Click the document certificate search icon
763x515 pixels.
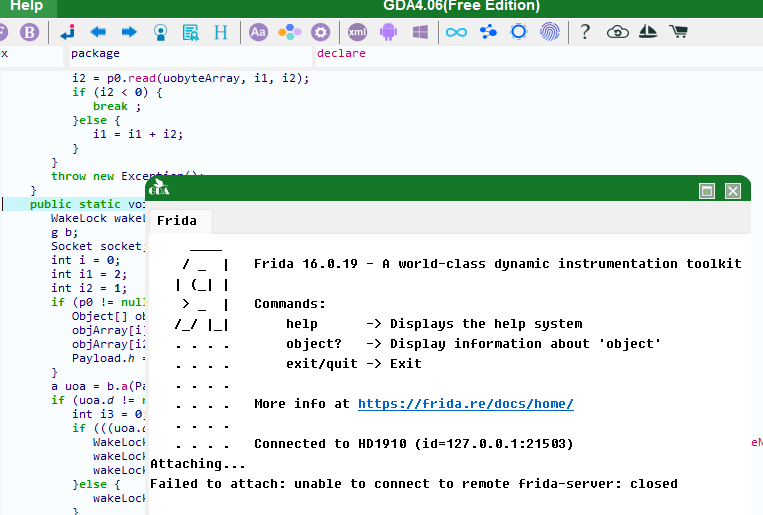pos(191,33)
